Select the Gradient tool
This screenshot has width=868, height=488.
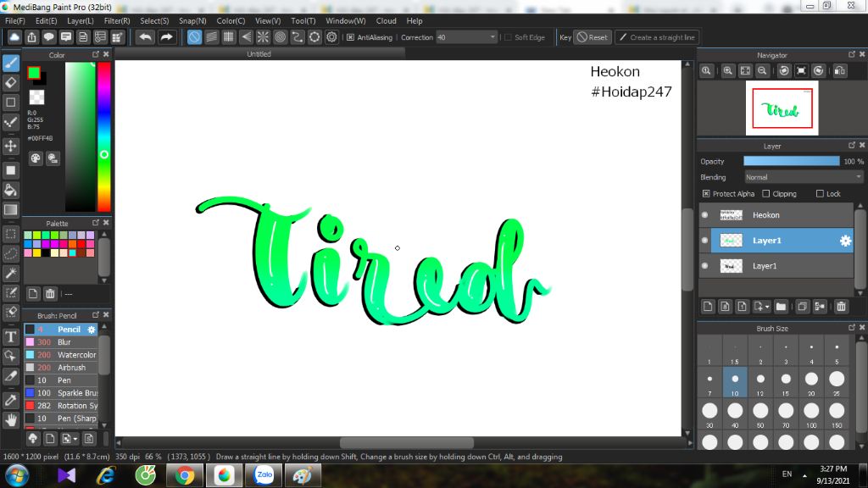click(10, 210)
